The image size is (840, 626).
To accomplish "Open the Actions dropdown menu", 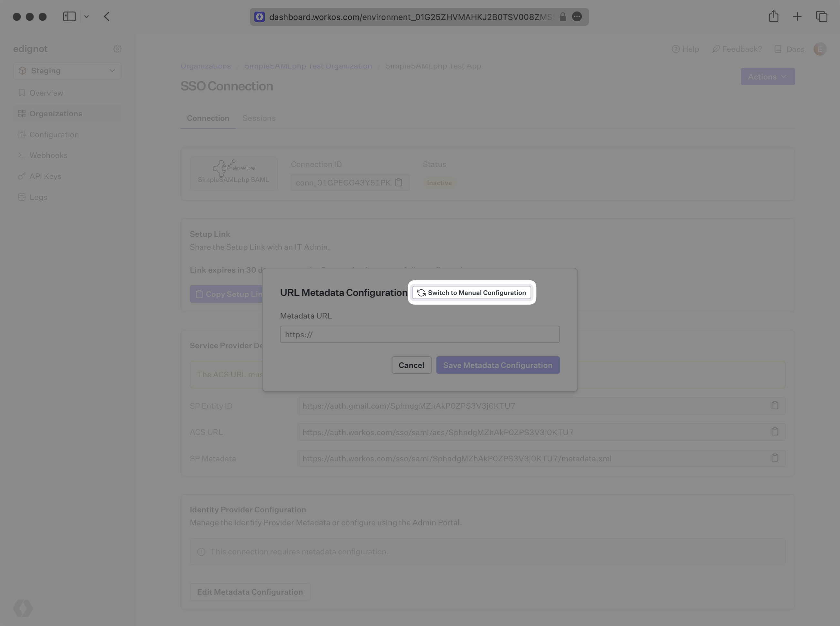I will pyautogui.click(x=767, y=77).
